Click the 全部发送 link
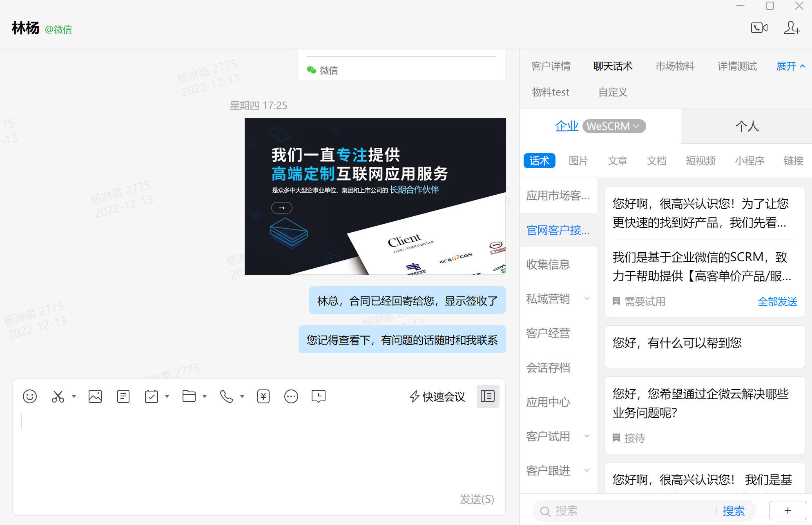The height and width of the screenshot is (525, 812). pyautogui.click(x=777, y=302)
